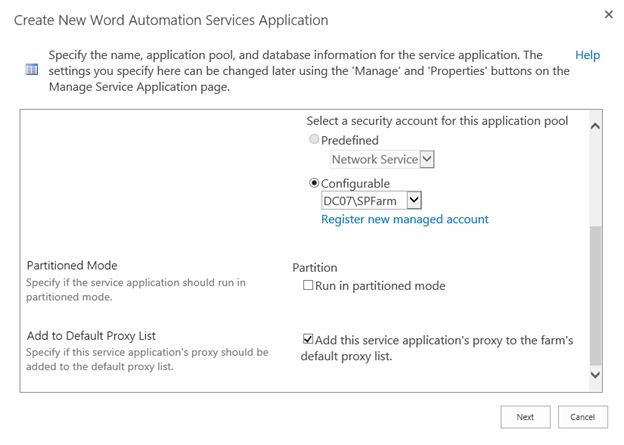The width and height of the screenshot is (624, 445).
Task: Select the Configurable radio button
Action: pyautogui.click(x=315, y=183)
